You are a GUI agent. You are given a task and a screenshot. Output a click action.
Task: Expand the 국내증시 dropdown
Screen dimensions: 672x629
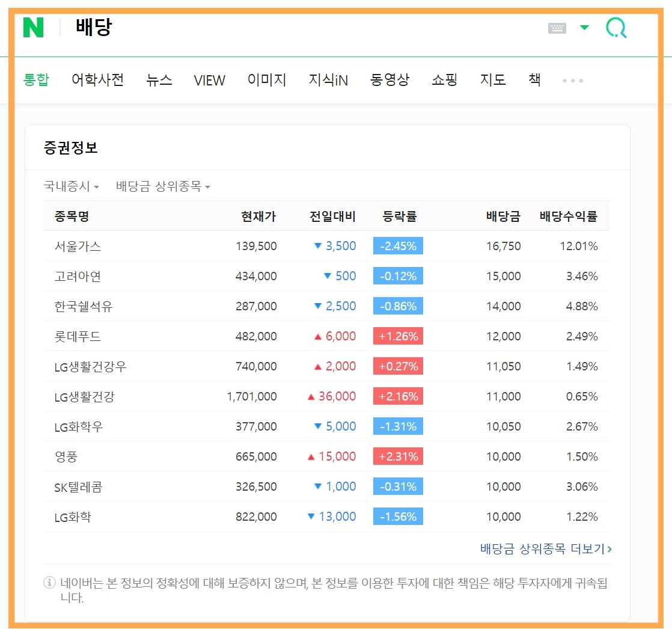click(x=71, y=186)
